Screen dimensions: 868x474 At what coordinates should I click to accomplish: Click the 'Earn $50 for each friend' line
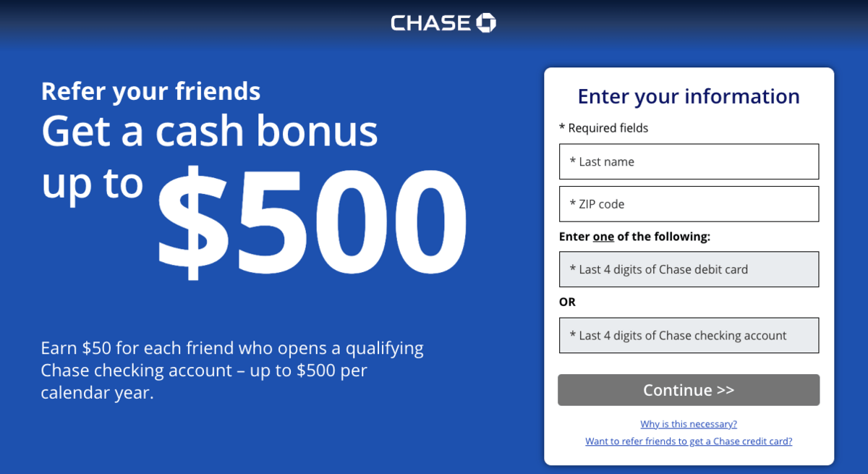232,348
